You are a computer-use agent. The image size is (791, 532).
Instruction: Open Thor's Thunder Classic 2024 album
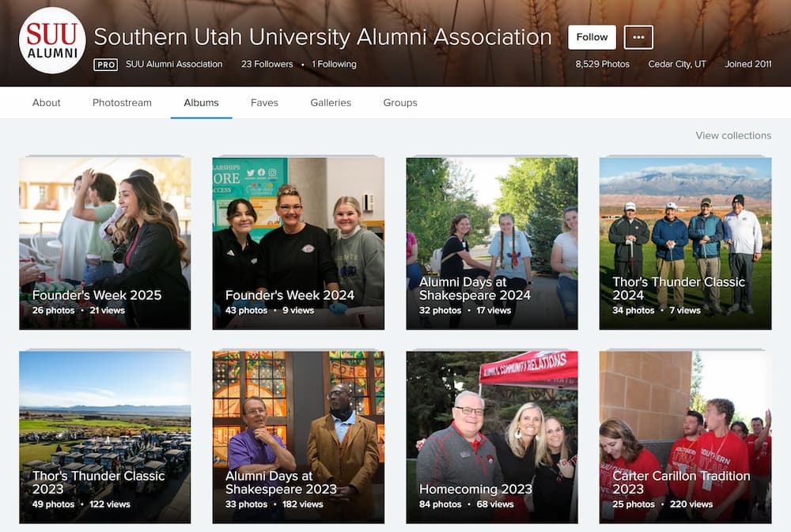click(x=685, y=243)
